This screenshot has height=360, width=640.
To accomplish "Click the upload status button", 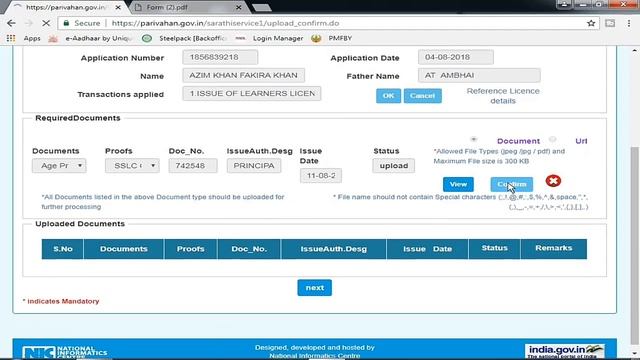I will coord(393,166).
